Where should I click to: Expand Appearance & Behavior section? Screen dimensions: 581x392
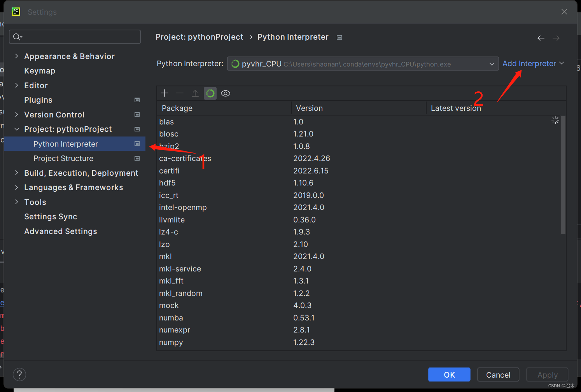[16, 56]
